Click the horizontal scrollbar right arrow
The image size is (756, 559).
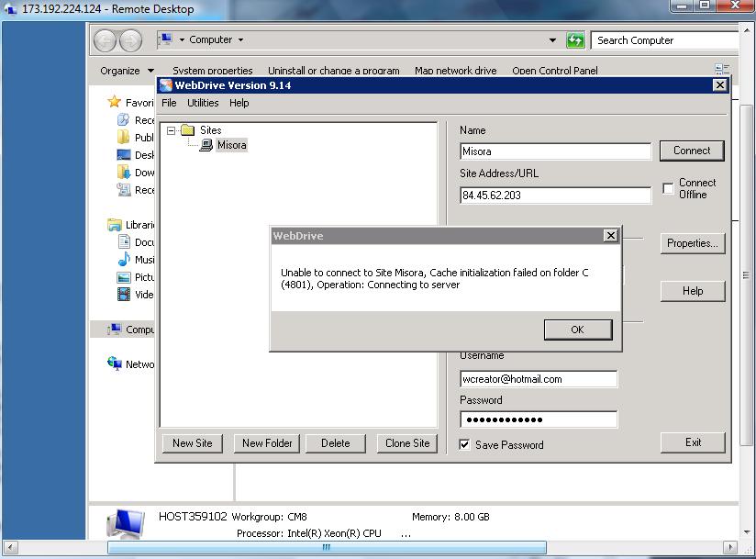click(730, 547)
